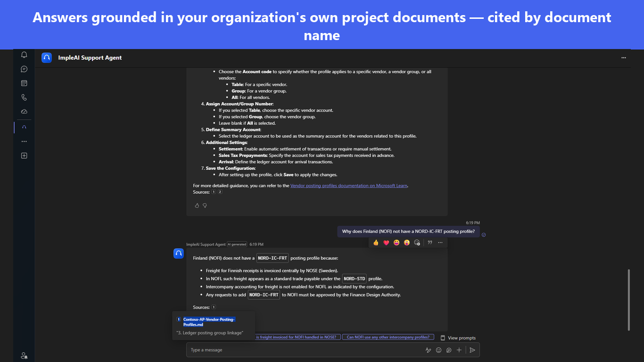Click the 'AI generated' label badge

(237, 245)
